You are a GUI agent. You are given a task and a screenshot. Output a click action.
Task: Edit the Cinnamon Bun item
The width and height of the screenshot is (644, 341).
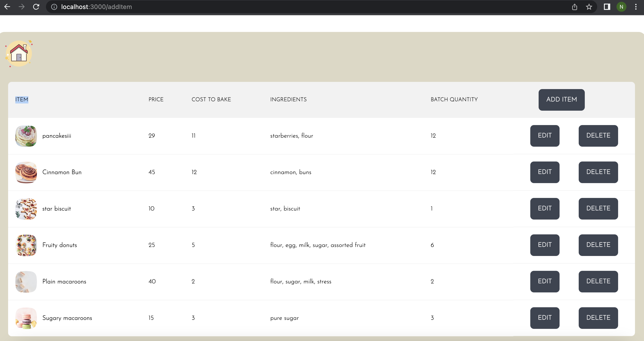click(x=545, y=172)
